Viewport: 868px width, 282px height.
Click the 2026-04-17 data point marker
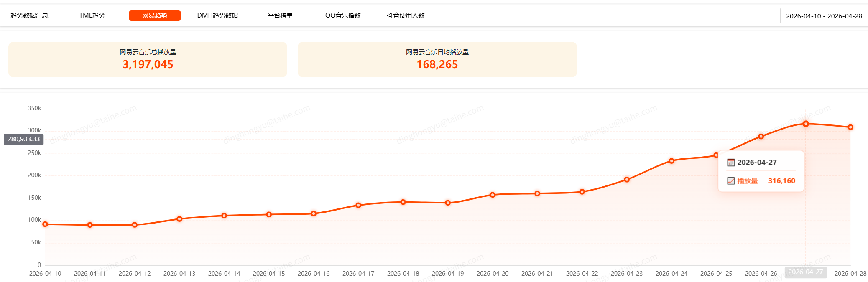click(x=358, y=205)
